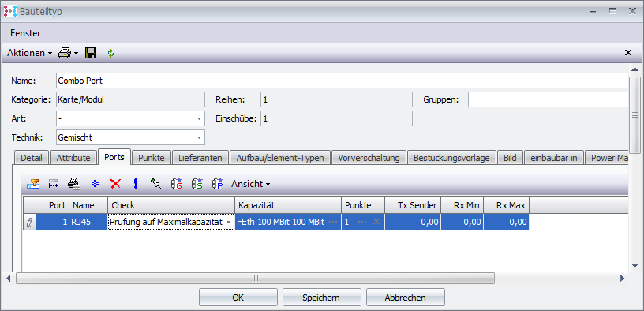The width and height of the screenshot is (644, 311).
Task: Open the Aktionen dropdown menu
Action: point(29,53)
